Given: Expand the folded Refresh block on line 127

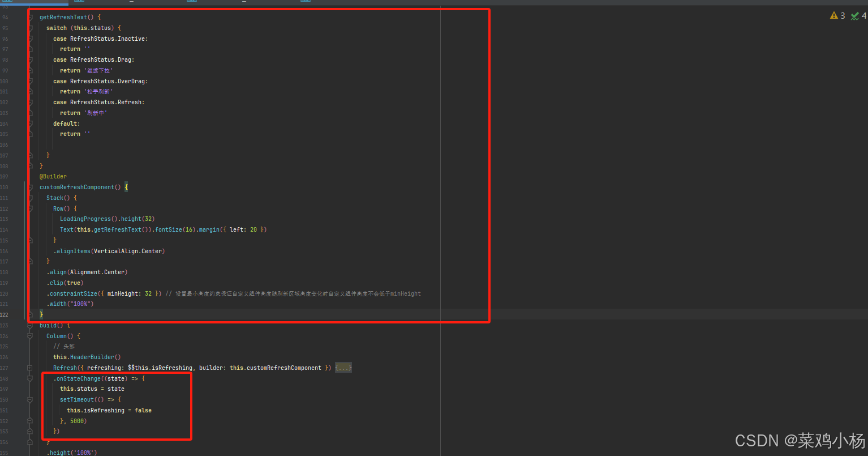Looking at the screenshot, I should click(30, 368).
